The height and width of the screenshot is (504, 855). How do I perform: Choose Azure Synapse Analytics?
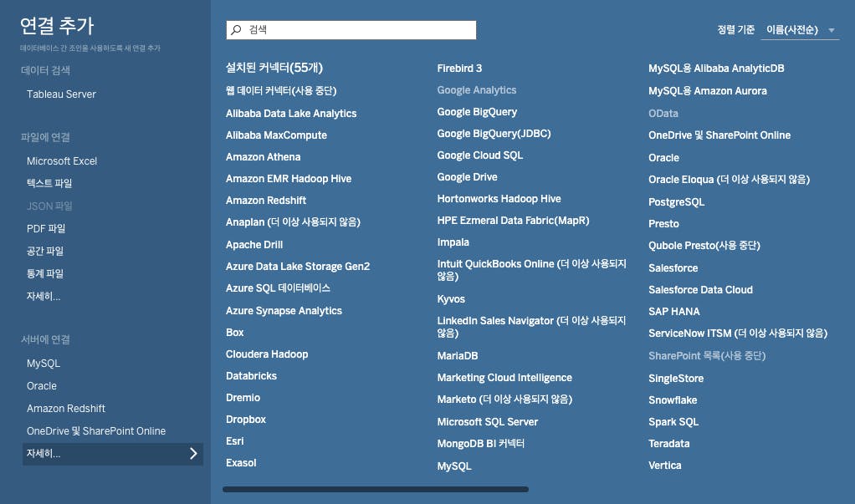coord(284,311)
